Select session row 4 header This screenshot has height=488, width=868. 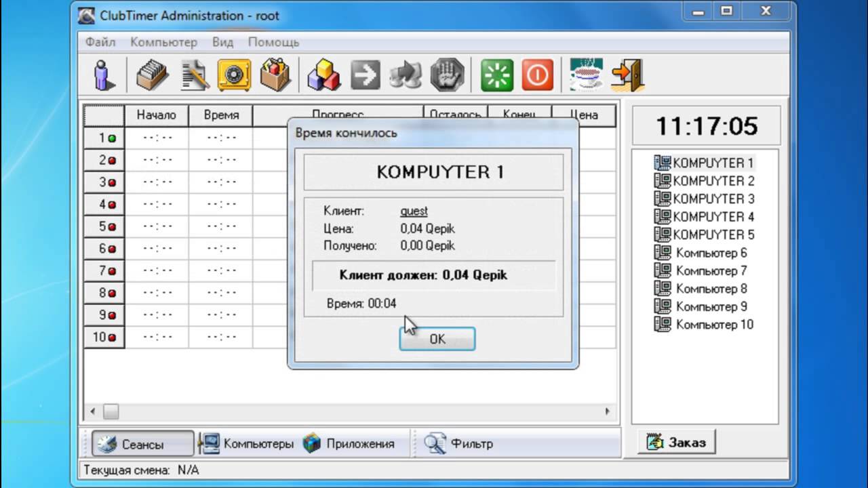click(104, 204)
